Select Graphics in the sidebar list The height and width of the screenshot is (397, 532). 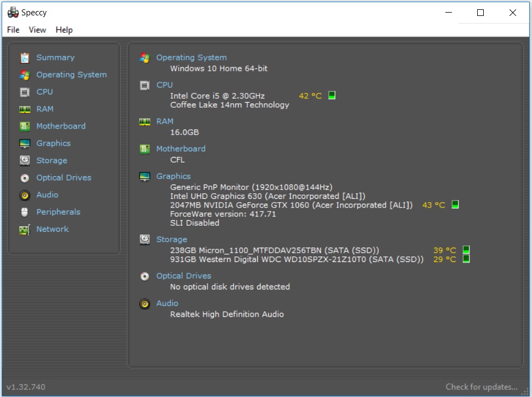53,143
